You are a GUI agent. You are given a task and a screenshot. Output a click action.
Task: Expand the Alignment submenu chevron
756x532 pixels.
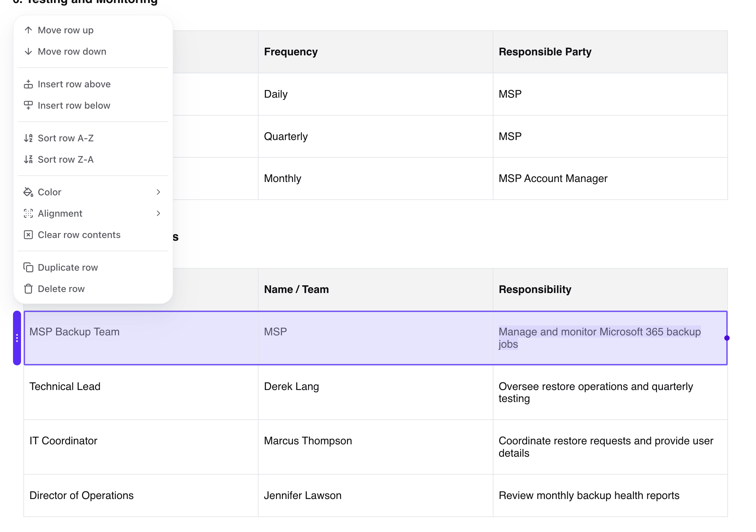[x=158, y=213]
